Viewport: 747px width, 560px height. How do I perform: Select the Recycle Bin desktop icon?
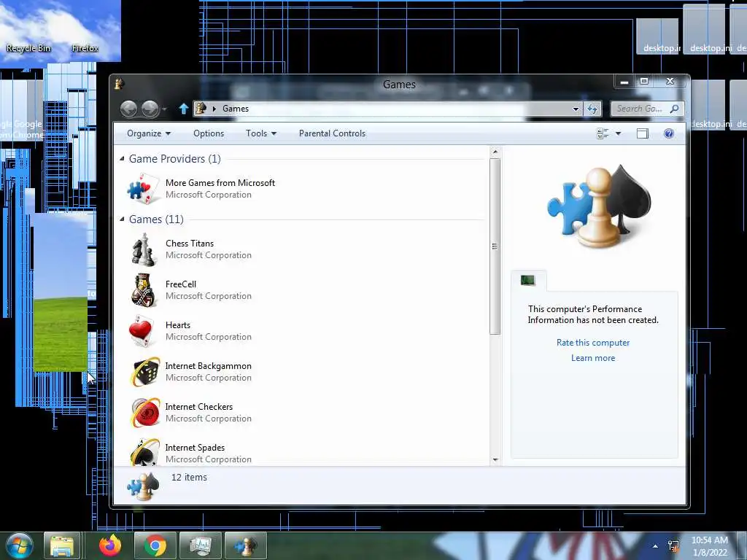coord(28,48)
